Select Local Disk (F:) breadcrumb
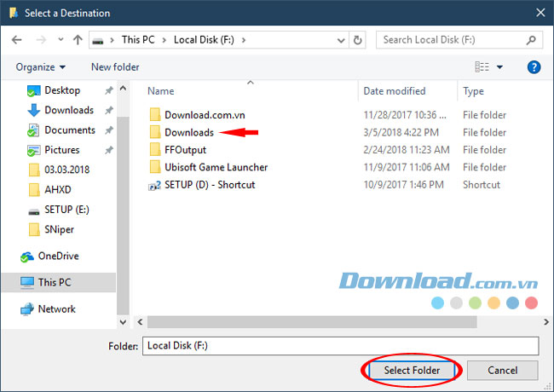Image resolution: width=554 pixels, height=392 pixels. point(204,39)
